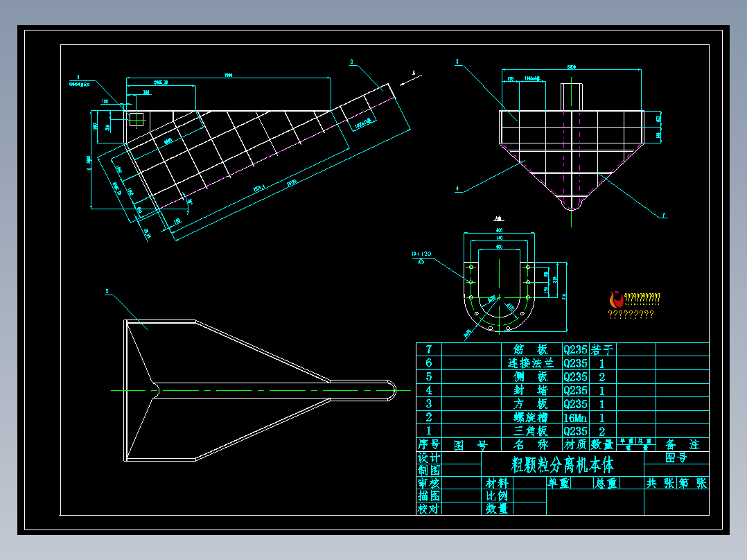This screenshot has width=747, height=560.
Task: Select the part name 螺旋槽
Action: (531, 417)
